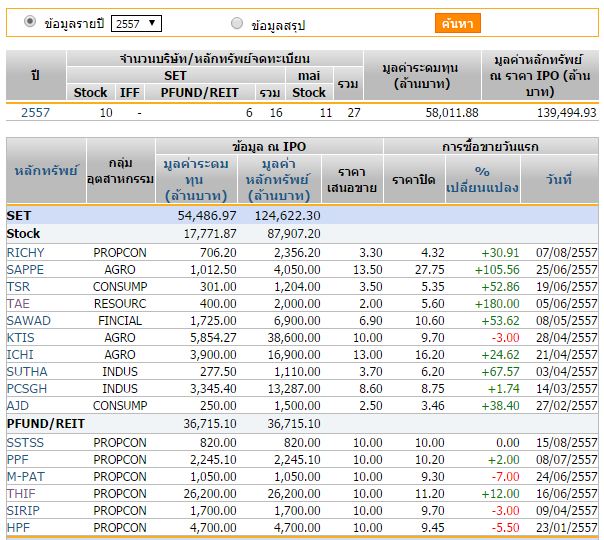Click the date 16/06/2557 for THIF

pos(567,493)
